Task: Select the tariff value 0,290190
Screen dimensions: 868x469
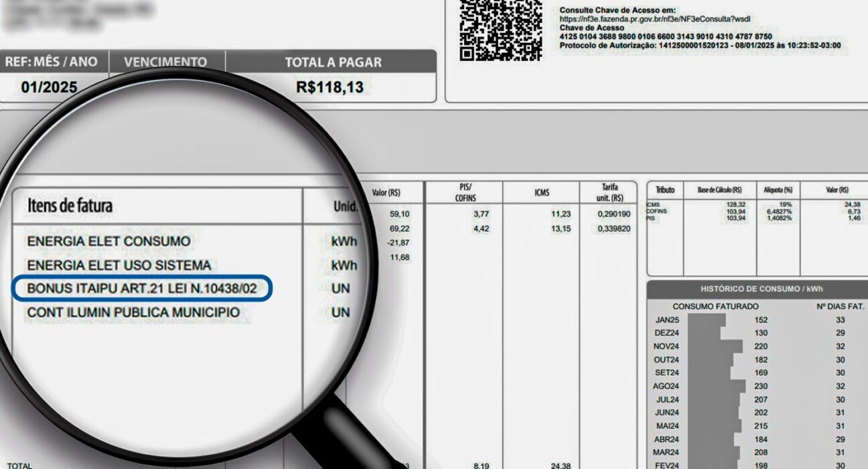Action: click(x=613, y=214)
